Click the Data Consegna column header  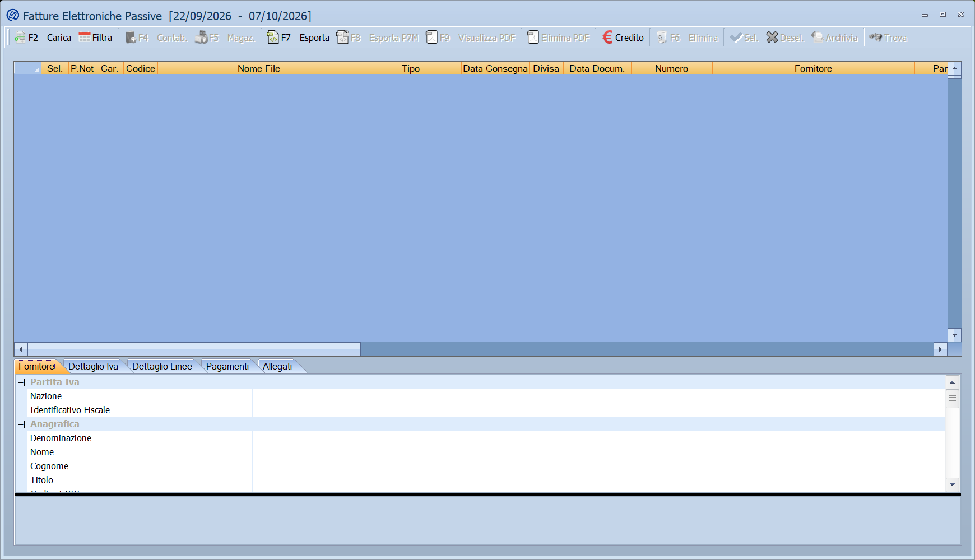tap(495, 68)
